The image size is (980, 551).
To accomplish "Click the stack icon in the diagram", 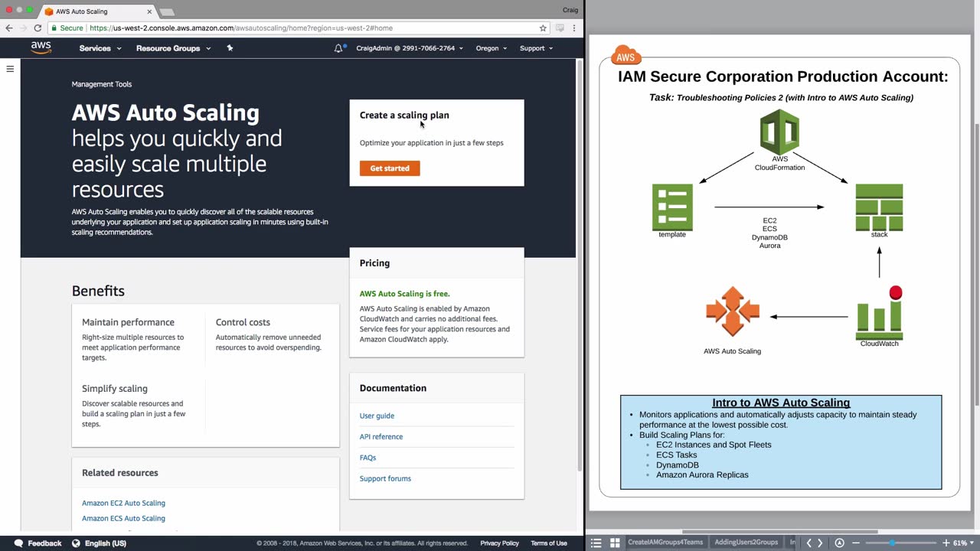I will [x=879, y=207].
